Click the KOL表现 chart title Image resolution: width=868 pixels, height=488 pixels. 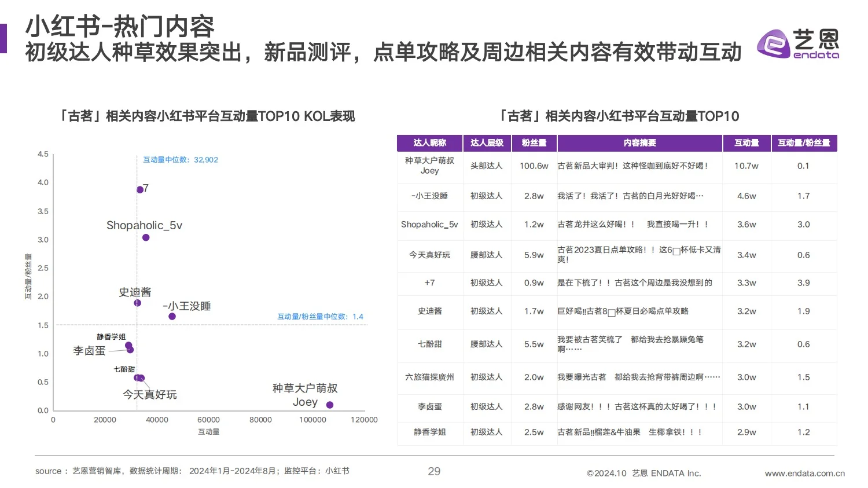(x=207, y=116)
